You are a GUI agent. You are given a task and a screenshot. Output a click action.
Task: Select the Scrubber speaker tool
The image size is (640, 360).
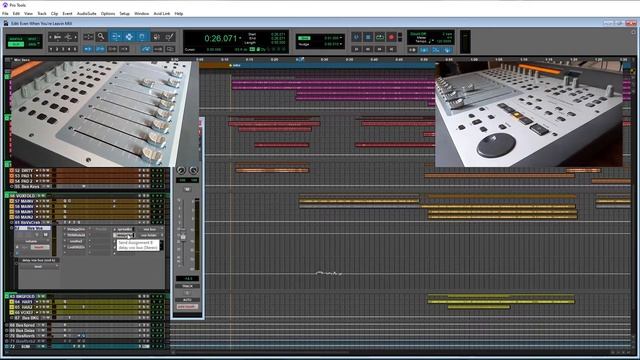tap(156, 37)
